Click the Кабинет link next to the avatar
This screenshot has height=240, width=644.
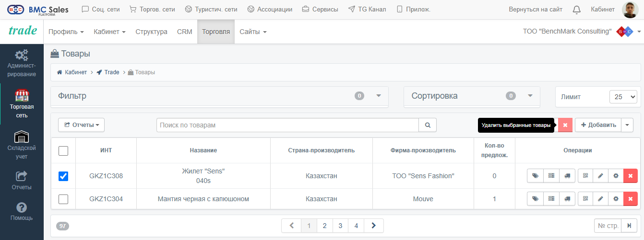603,9
